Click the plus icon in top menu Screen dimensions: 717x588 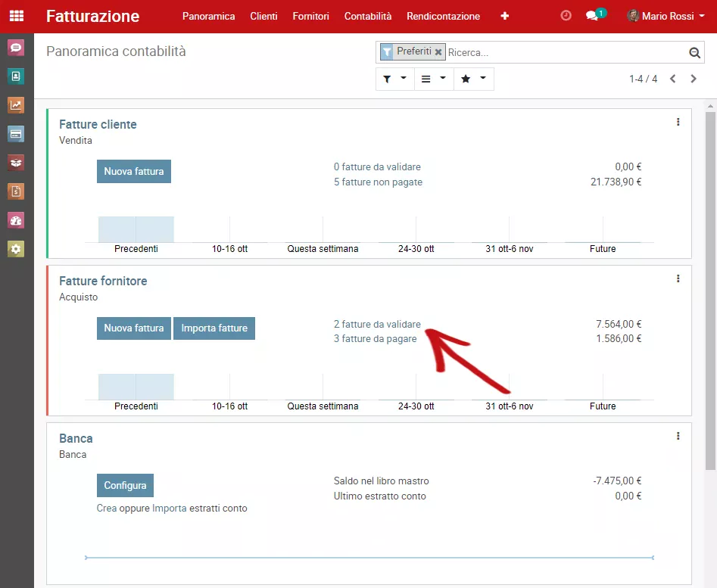tap(505, 16)
